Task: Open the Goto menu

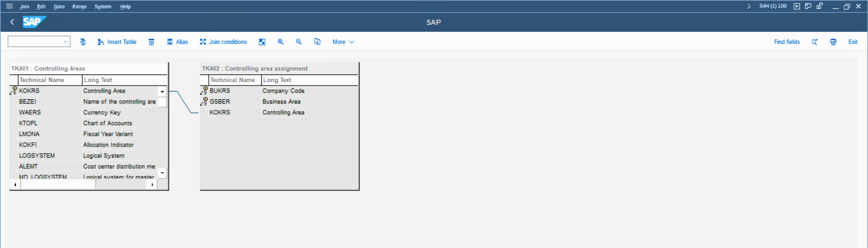Action: point(59,6)
